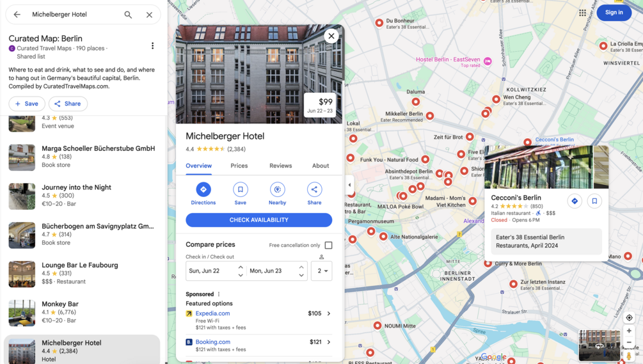Switch to the Overview tab
643x364 pixels.
(199, 166)
